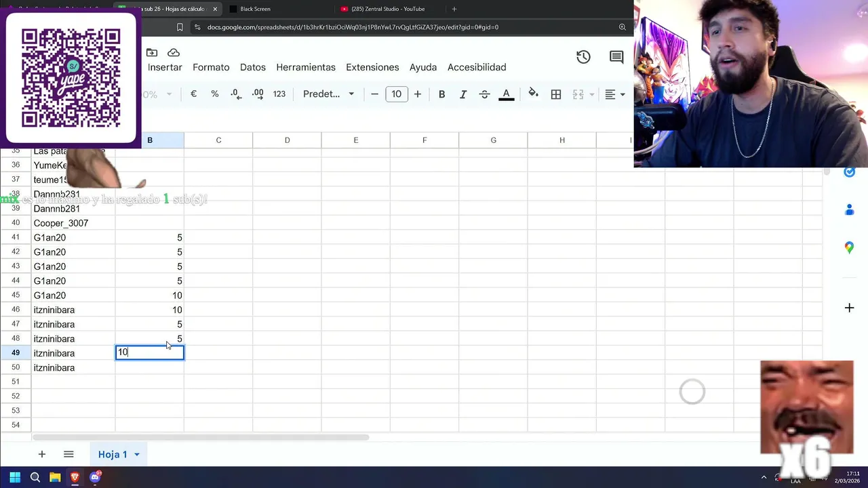Viewport: 868px width, 488px height.
Task: Open the Herramientas menu
Action: click(x=306, y=67)
